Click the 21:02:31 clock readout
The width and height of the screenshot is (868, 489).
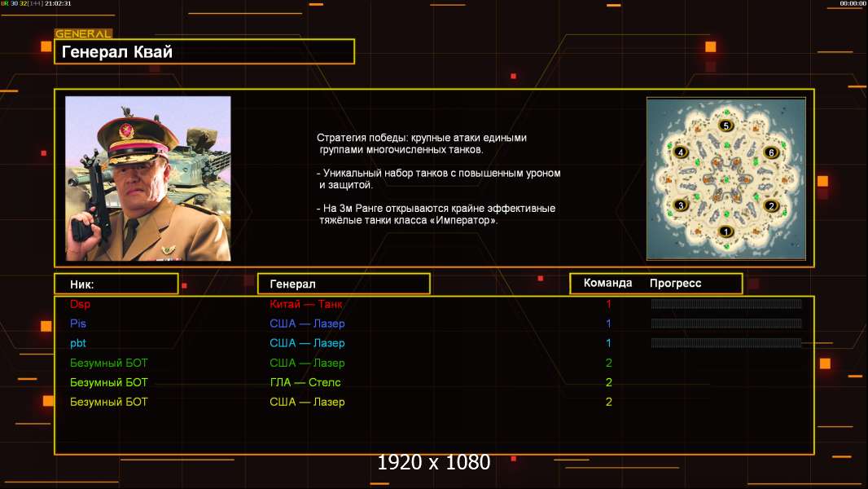coord(58,3)
